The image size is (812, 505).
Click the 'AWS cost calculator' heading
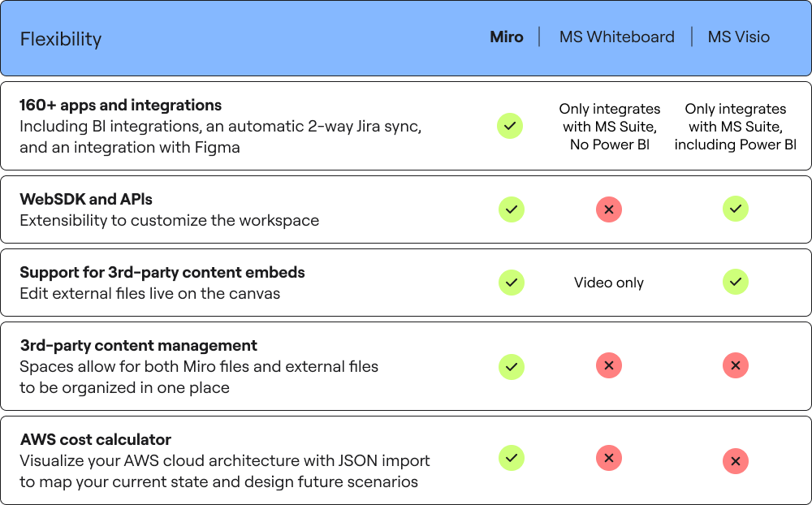95,439
